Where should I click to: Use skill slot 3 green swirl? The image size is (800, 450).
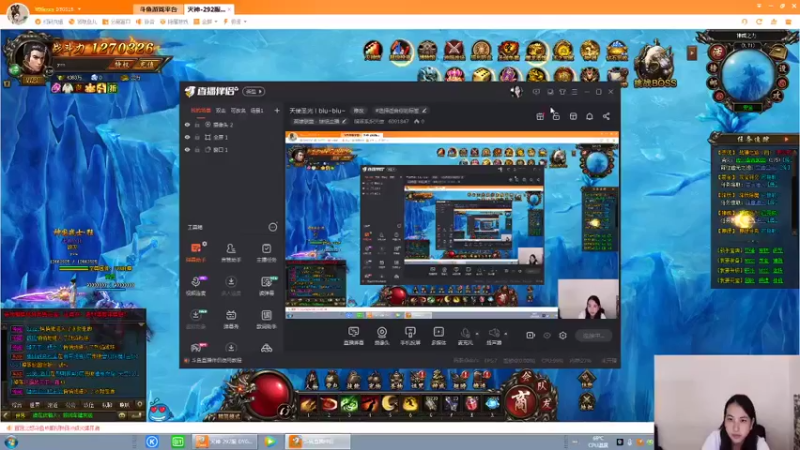point(349,404)
